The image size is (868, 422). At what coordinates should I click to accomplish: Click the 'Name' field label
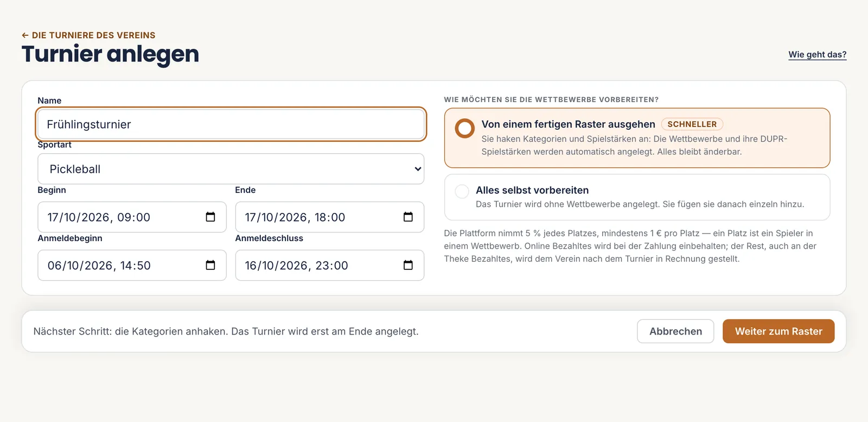click(x=49, y=100)
